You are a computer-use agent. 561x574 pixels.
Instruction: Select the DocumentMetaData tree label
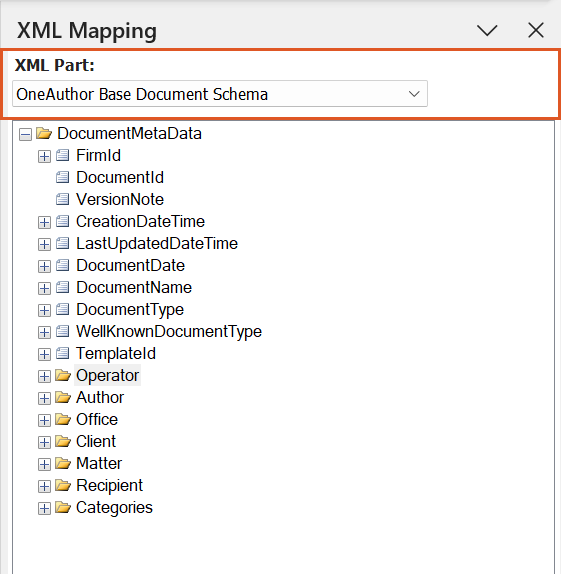pos(129,133)
